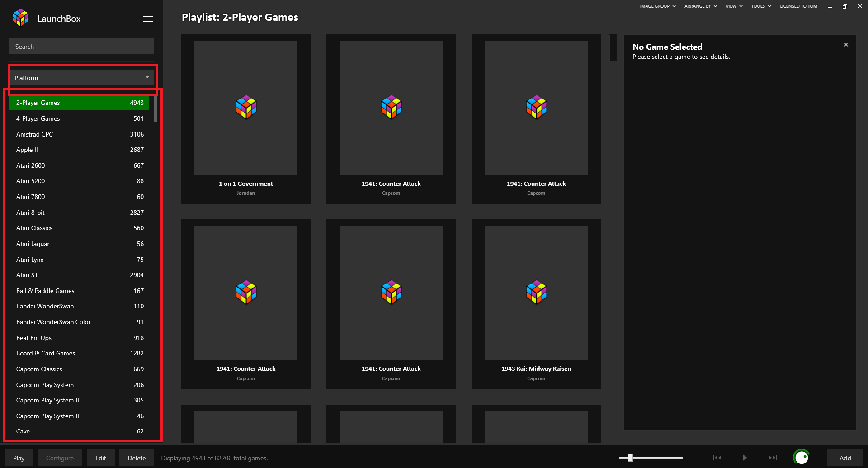Click the 'Jorudan' developer label
The image size is (868, 468).
(246, 193)
